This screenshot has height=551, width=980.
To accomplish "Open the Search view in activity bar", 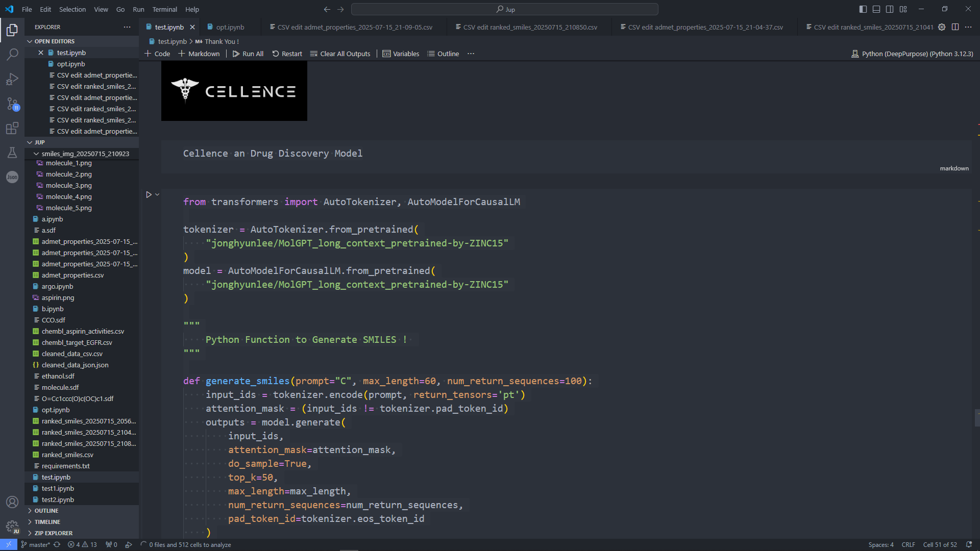I will 12,54.
